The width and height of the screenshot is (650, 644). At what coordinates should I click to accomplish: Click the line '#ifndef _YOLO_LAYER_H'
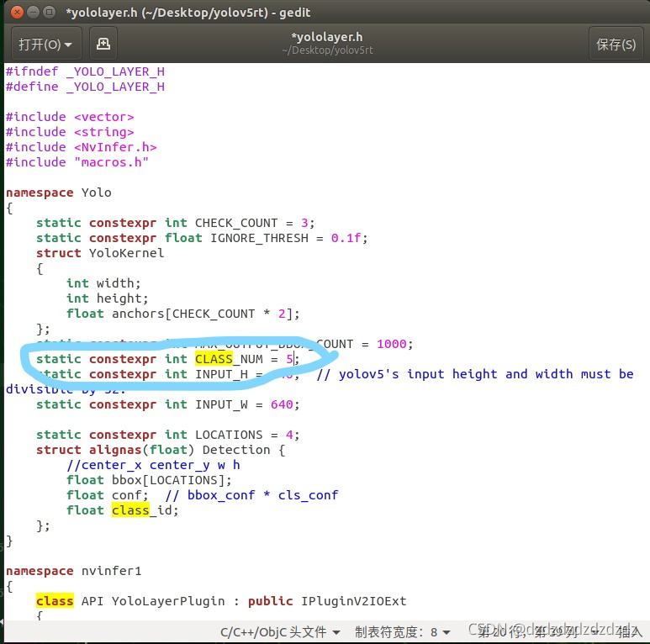click(x=86, y=71)
